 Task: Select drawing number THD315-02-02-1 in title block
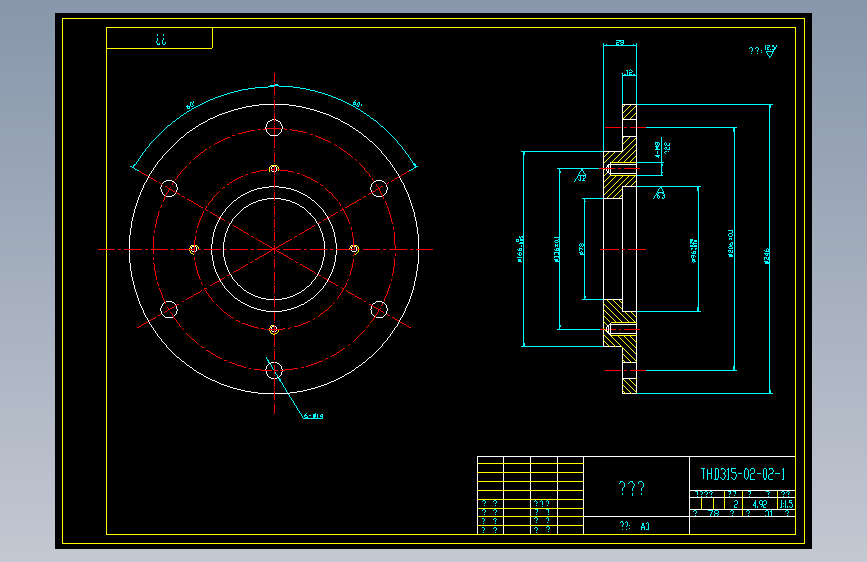pos(743,474)
